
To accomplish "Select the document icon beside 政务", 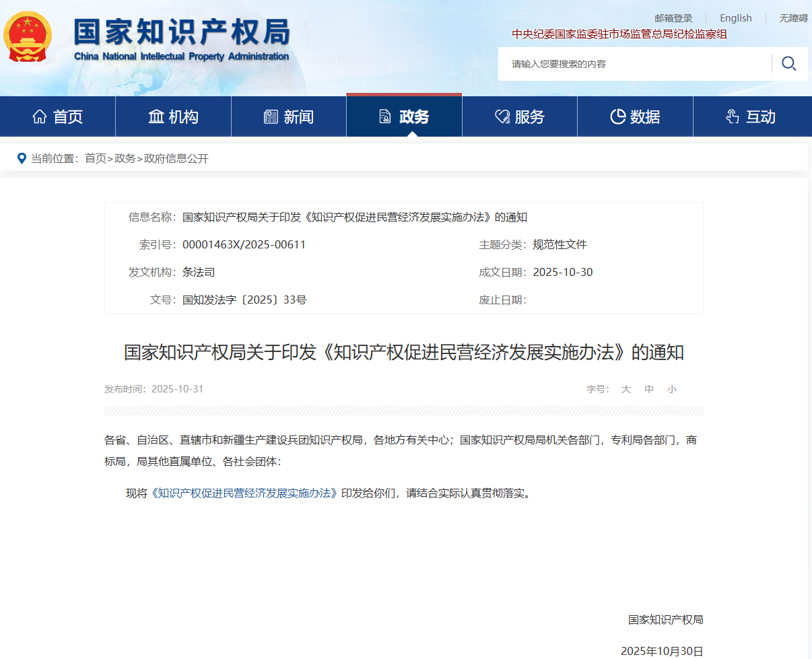I will point(385,115).
